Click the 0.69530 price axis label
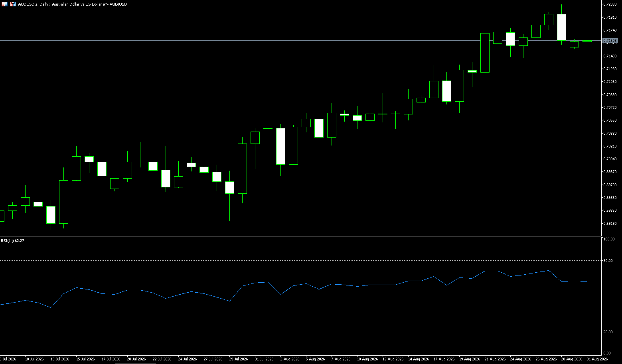 point(611,198)
